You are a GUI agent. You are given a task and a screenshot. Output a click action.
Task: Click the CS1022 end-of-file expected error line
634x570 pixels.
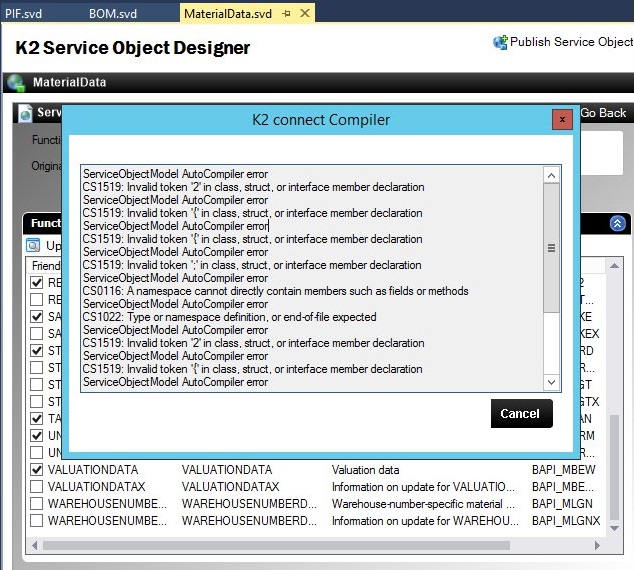tap(229, 317)
